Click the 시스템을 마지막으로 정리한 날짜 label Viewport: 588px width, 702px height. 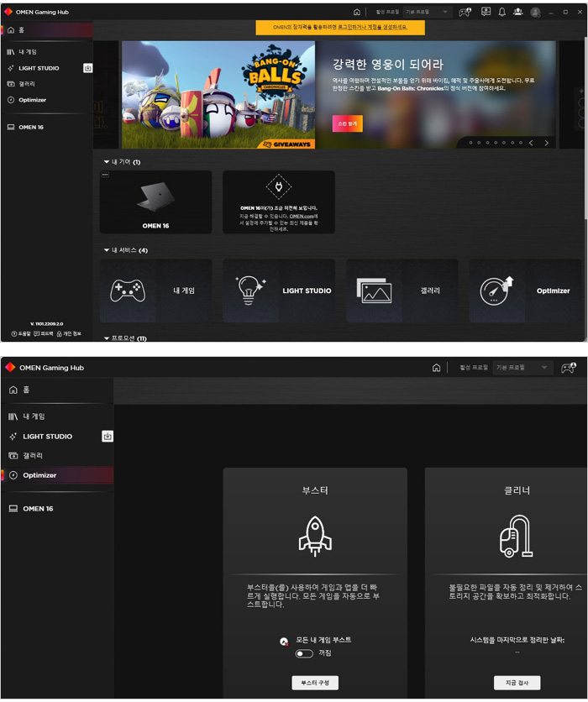(517, 640)
